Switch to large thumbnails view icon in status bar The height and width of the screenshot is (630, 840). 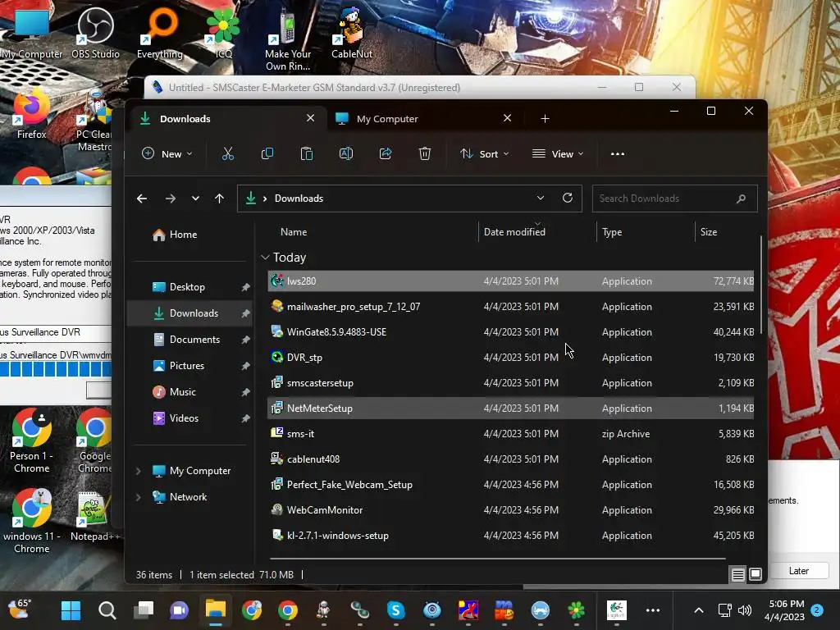(x=756, y=575)
